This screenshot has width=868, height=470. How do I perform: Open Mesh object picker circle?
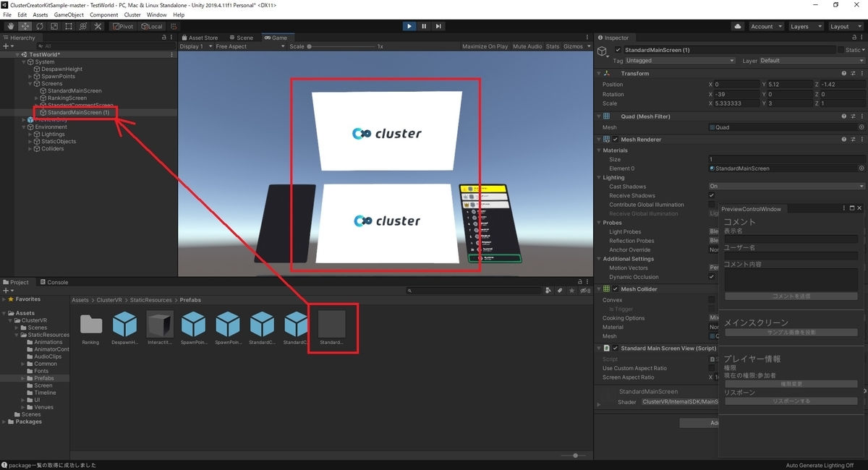(861, 127)
